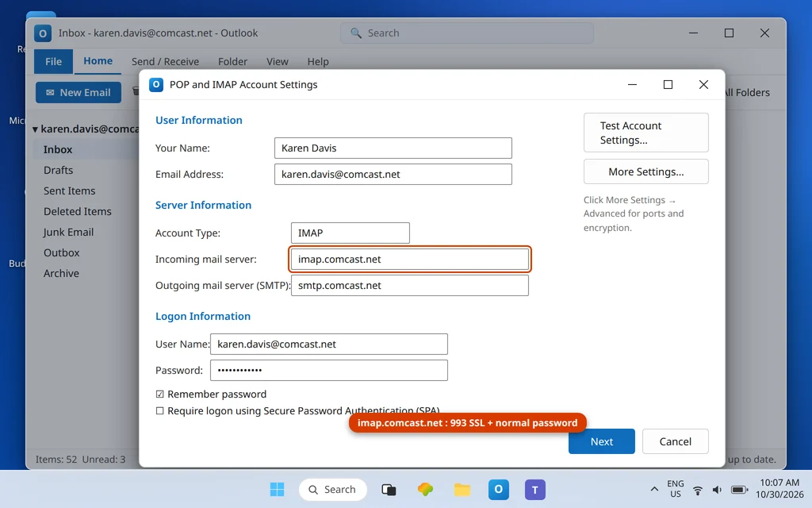Click the ENG US language indicator
812x508 pixels.
coord(676,489)
